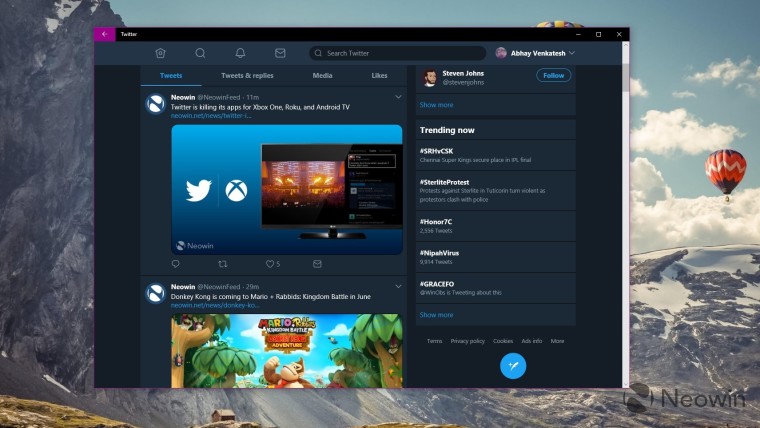Like the Xbox One tweet heart icon
This screenshot has height=428, width=760.
[x=269, y=264]
